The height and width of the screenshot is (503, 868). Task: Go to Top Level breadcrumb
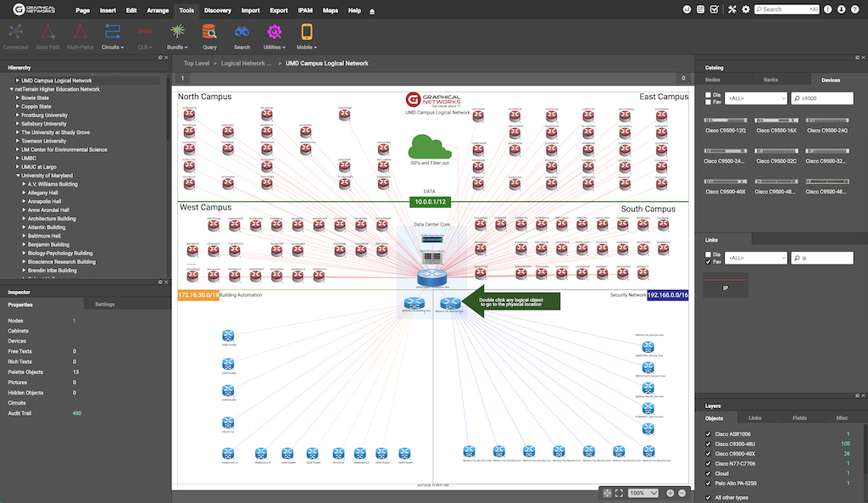coord(197,63)
